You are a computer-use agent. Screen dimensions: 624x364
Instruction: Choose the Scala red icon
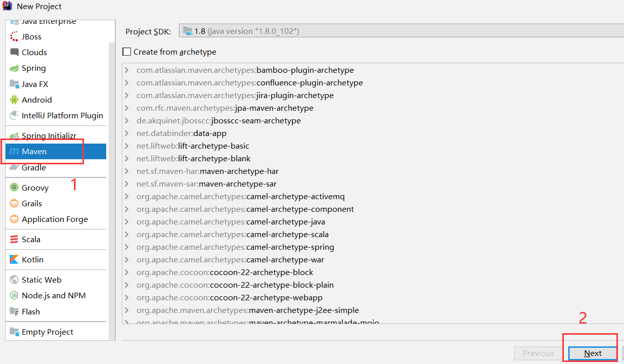pos(14,239)
